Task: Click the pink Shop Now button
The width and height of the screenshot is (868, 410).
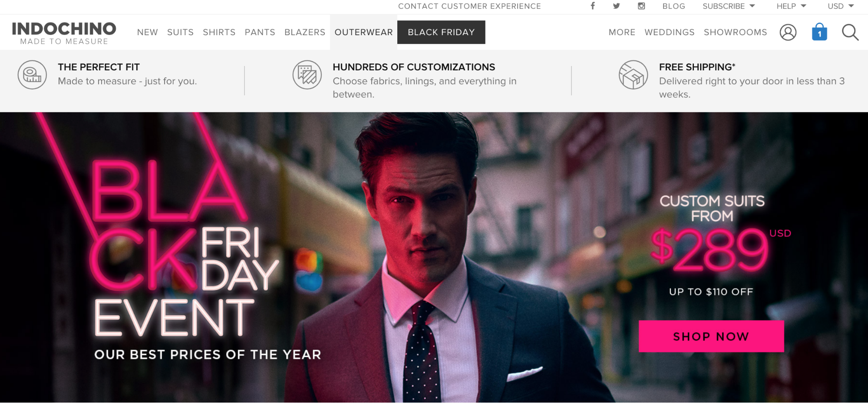Action: tap(711, 336)
